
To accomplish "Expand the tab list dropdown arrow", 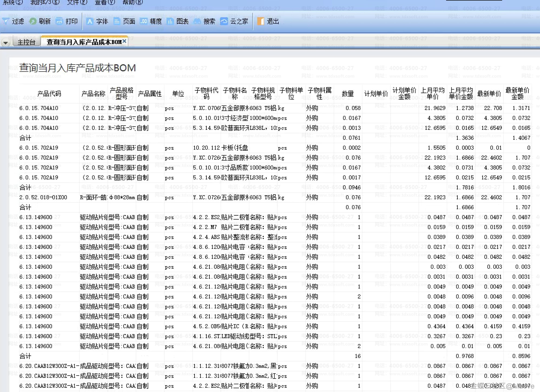I will pyautogui.click(x=5, y=43).
